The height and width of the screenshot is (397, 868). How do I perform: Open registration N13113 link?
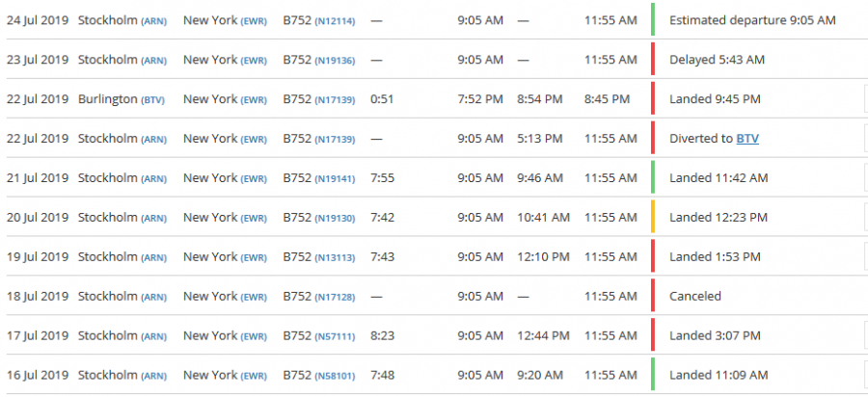click(335, 257)
